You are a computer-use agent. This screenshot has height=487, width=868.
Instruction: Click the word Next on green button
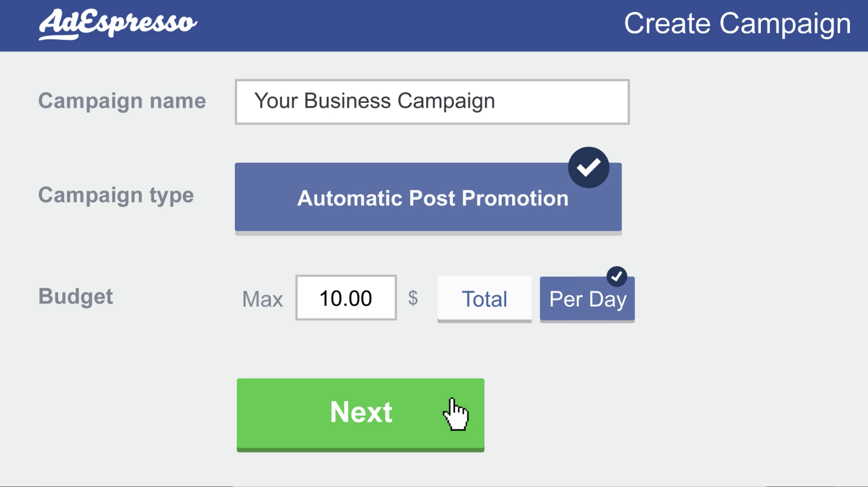pyautogui.click(x=361, y=412)
